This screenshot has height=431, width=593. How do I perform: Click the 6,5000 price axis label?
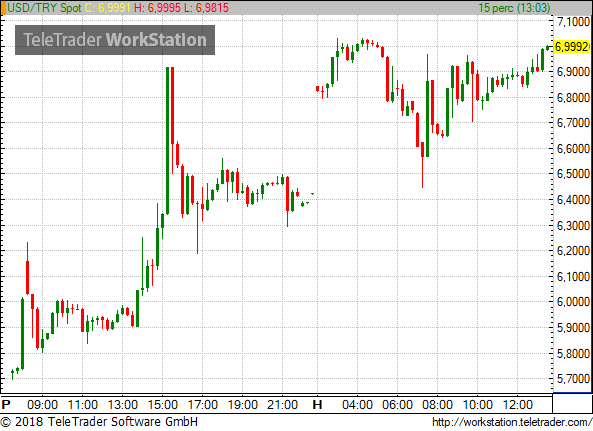(x=573, y=174)
